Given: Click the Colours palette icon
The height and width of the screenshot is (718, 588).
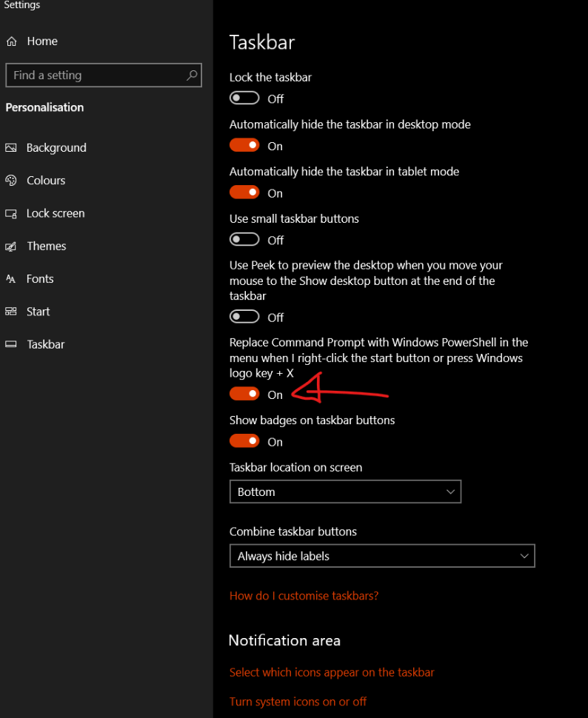Looking at the screenshot, I should (11, 181).
